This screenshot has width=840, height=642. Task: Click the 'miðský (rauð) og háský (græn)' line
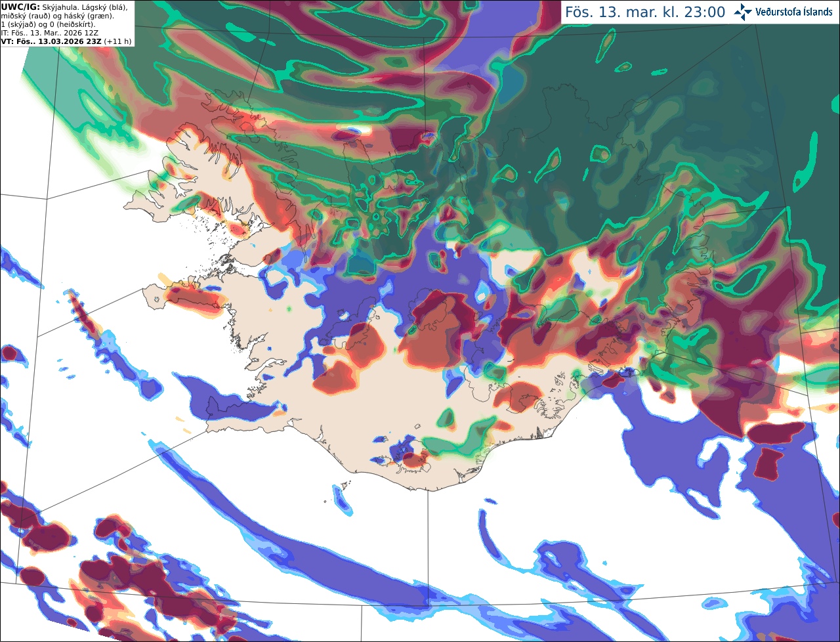57,16
